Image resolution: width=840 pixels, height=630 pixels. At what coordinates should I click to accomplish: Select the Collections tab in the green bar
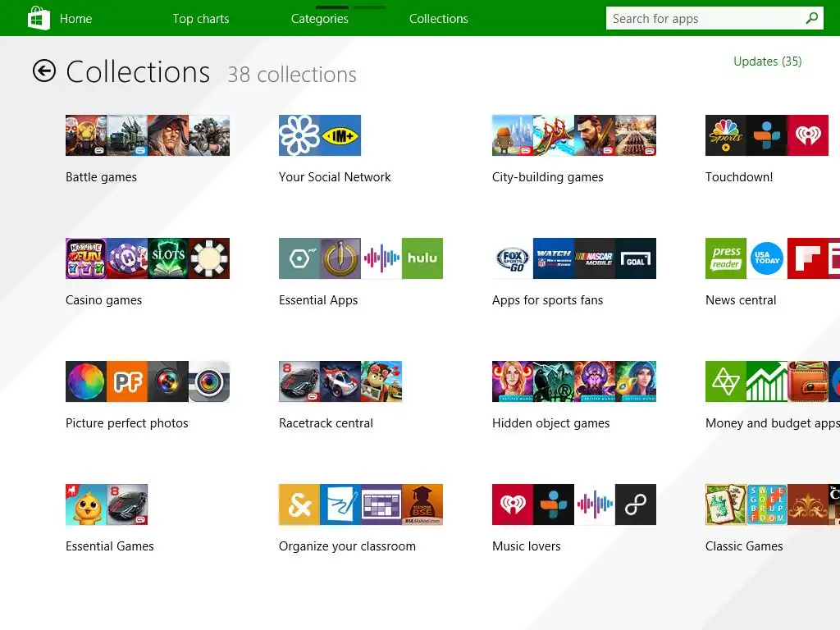[439, 19]
